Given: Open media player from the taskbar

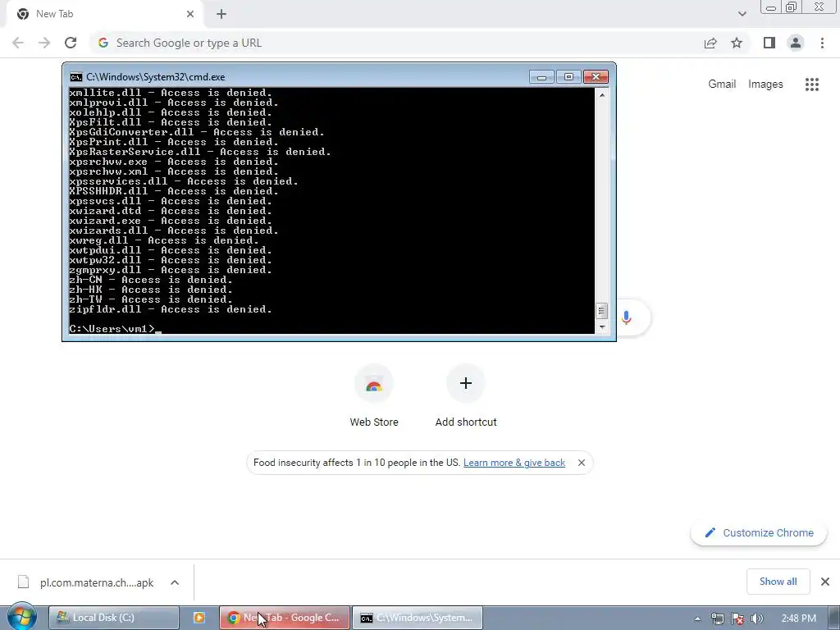Looking at the screenshot, I should tap(199, 618).
